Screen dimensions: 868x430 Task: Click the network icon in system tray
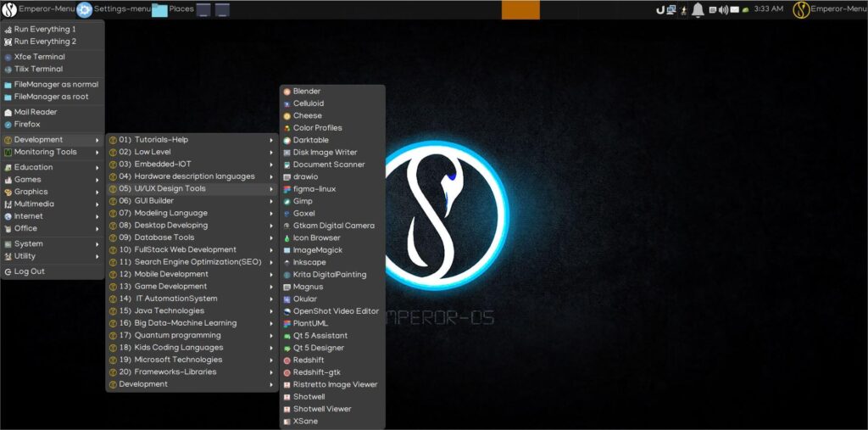[x=671, y=9]
